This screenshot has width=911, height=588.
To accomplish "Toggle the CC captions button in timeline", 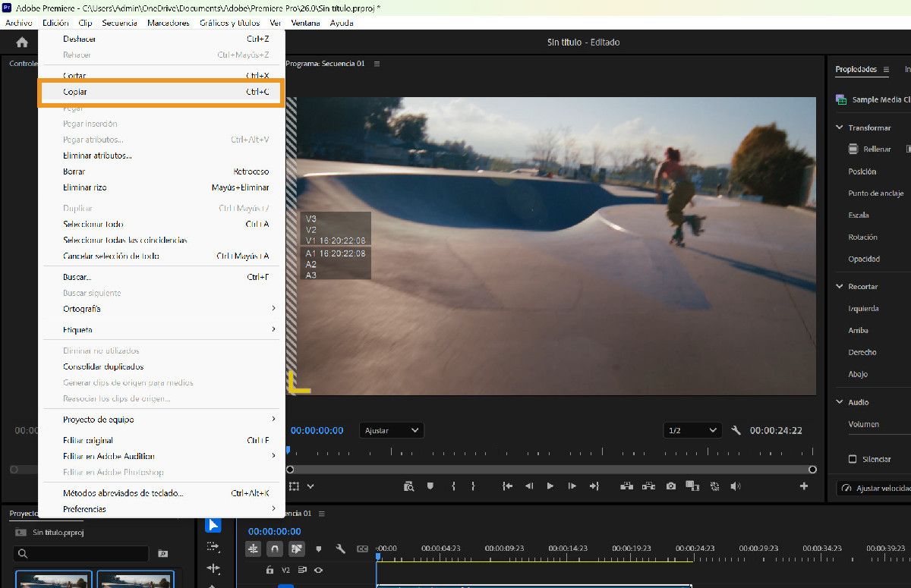I will pos(363,549).
